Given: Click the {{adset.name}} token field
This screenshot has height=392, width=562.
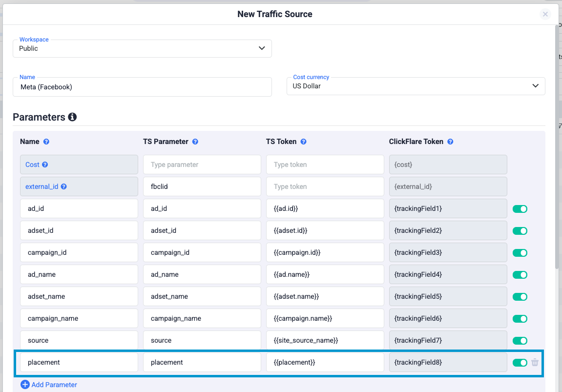Looking at the screenshot, I should (325, 296).
